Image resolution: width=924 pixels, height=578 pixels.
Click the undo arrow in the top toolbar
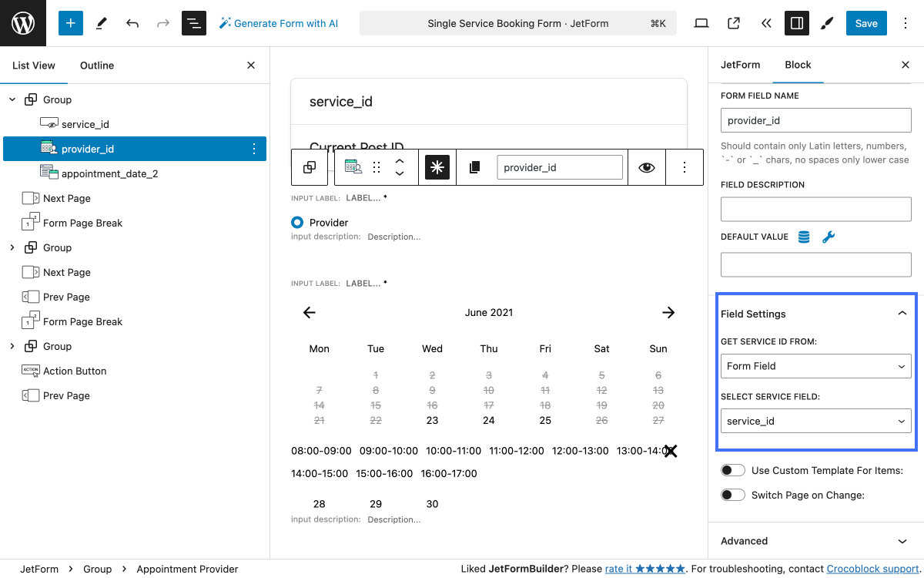[x=132, y=23]
